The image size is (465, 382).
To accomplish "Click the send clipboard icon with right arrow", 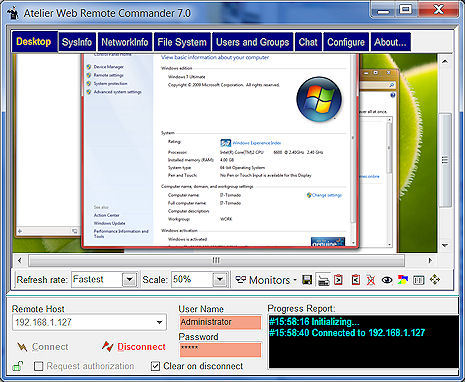I will 338,280.
